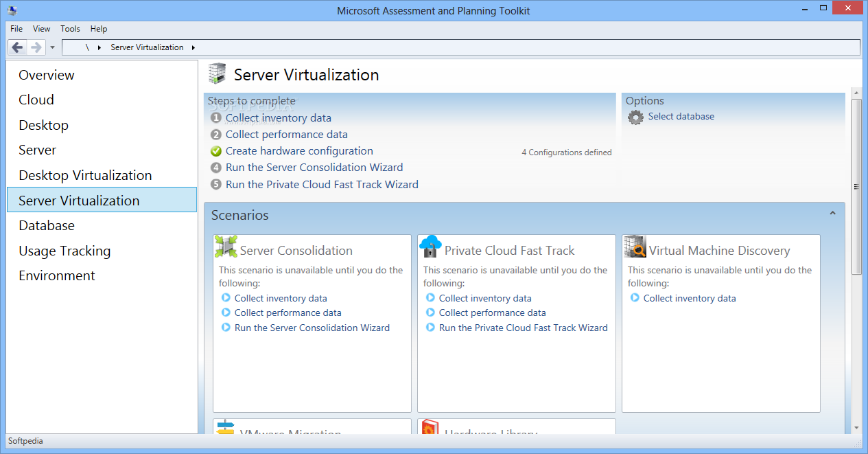
Task: Click the Server Consolidation card title
Action: 296,251
